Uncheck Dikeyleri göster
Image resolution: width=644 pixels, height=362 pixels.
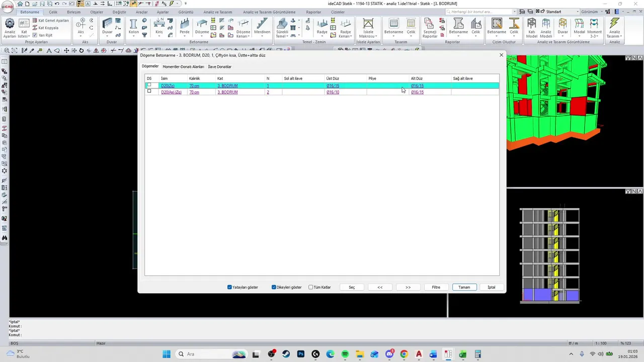[274, 287]
